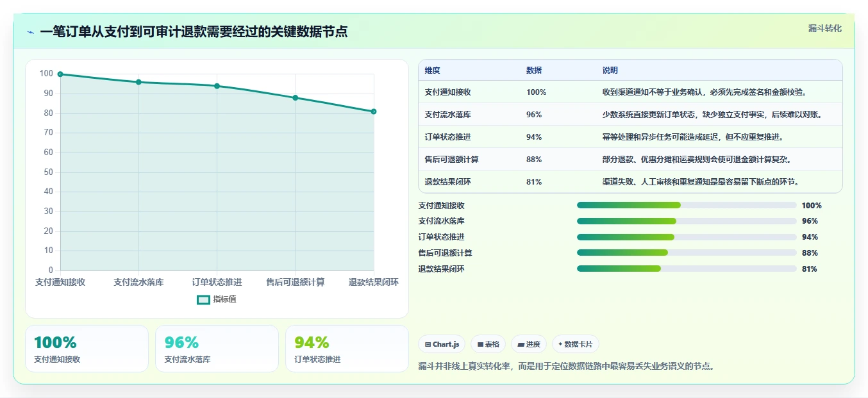Click the 81% cell in the table
Image resolution: width=868 pixels, height=398 pixels.
pos(534,182)
